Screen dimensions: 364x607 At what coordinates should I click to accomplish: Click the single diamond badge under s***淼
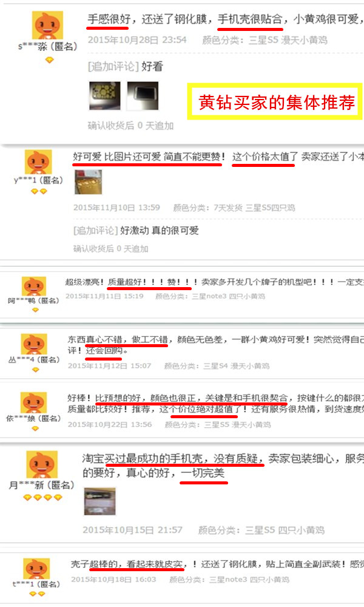(x=49, y=60)
